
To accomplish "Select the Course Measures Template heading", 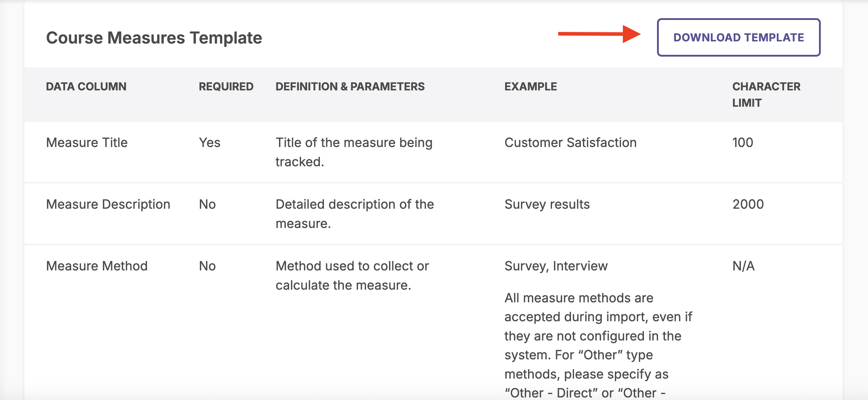I will pyautogui.click(x=154, y=37).
